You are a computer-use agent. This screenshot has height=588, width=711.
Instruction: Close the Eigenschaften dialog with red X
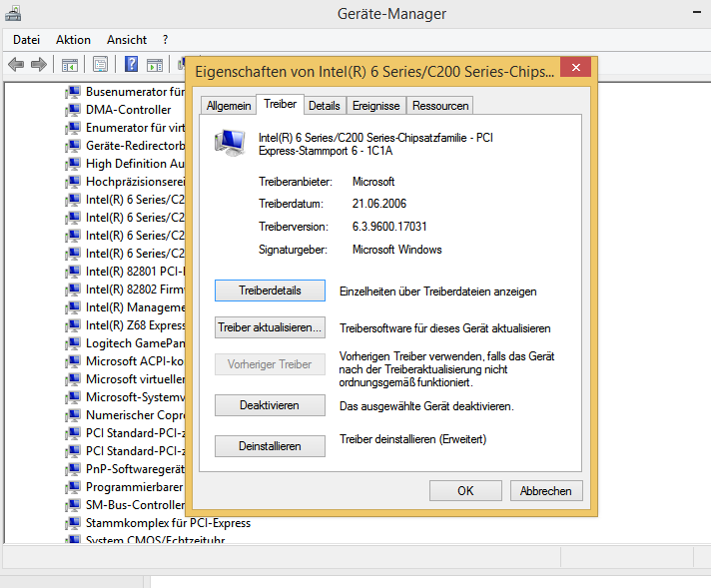tap(576, 68)
